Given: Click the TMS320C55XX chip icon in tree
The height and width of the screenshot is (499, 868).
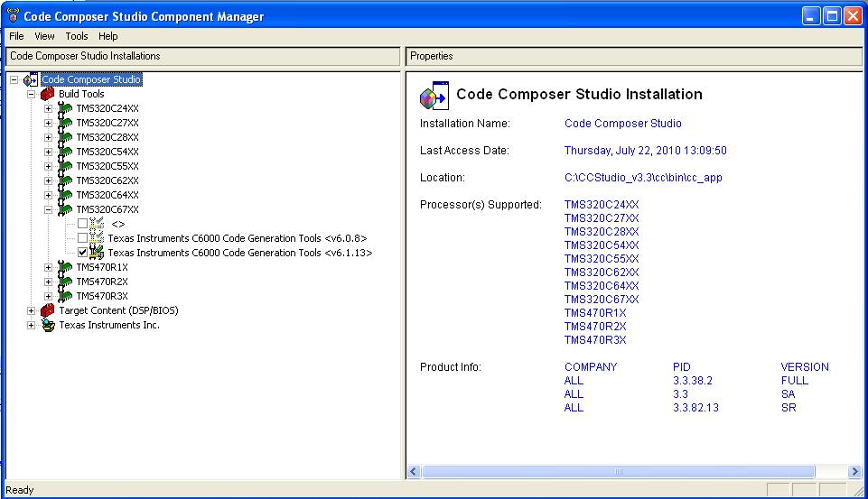Looking at the screenshot, I should pos(65,166).
